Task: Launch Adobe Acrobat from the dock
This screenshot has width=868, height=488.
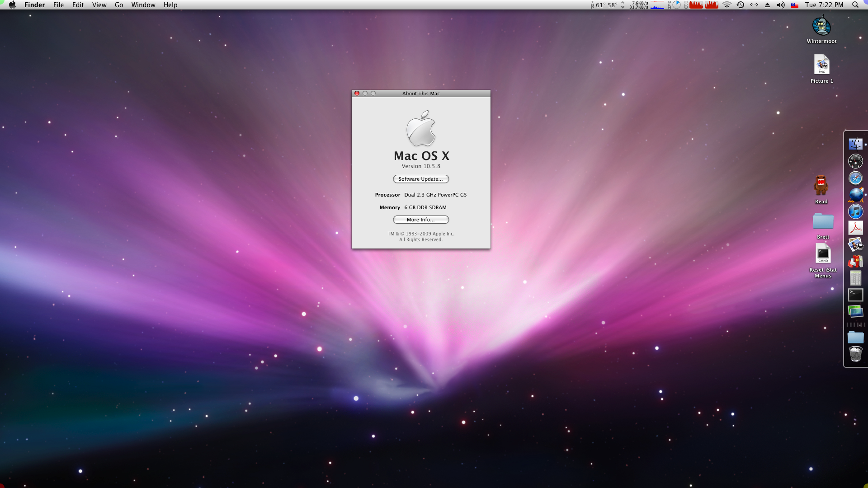Action: point(855,228)
